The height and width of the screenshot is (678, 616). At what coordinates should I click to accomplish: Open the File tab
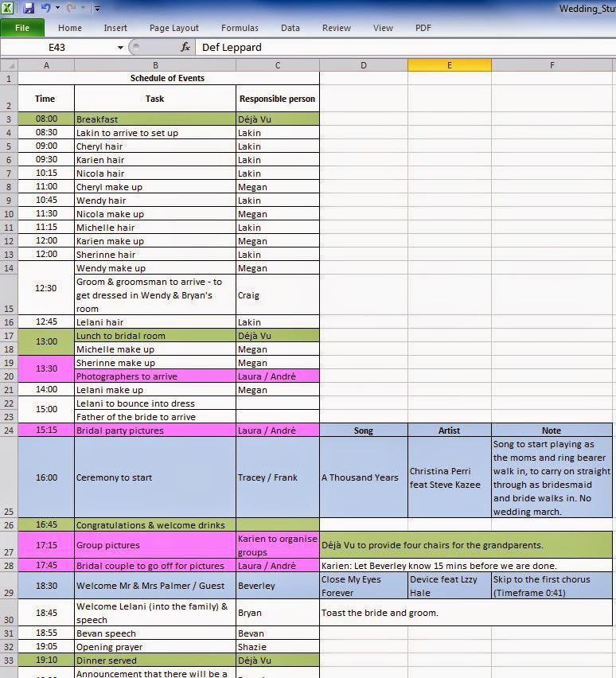click(x=22, y=28)
